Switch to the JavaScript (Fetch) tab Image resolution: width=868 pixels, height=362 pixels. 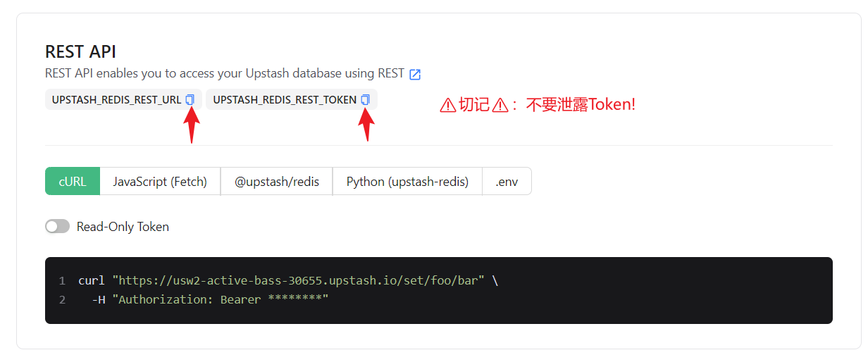(x=160, y=181)
